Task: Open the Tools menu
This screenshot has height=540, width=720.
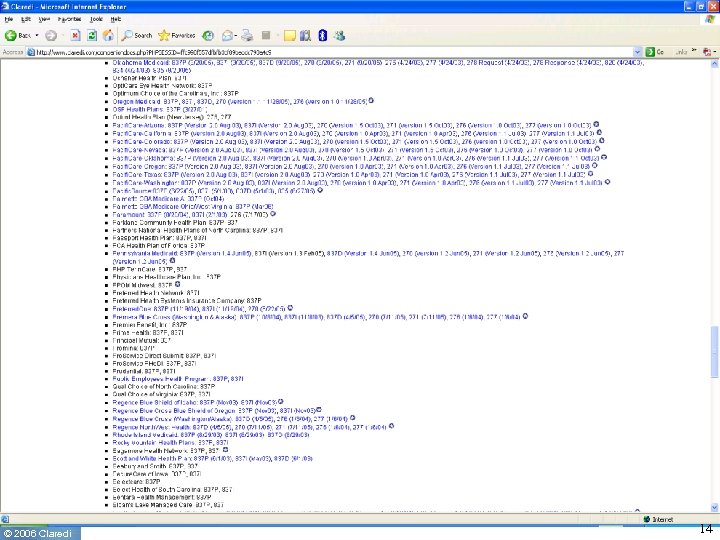Action: coord(96,19)
